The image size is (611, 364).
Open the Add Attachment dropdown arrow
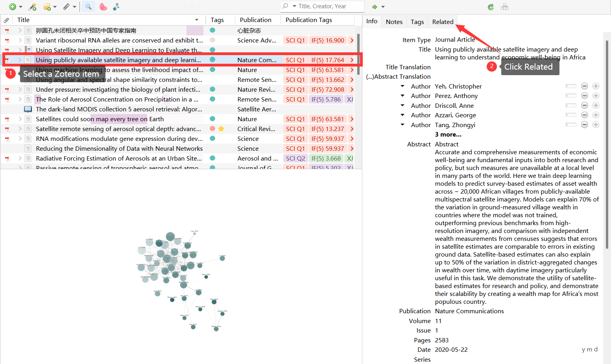tap(74, 7)
